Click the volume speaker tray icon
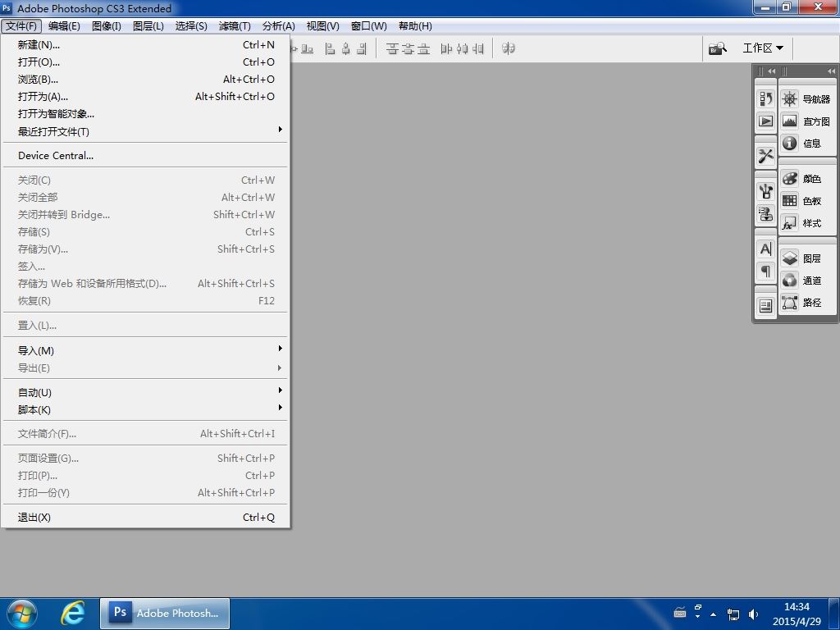The image size is (840, 630). [x=753, y=614]
